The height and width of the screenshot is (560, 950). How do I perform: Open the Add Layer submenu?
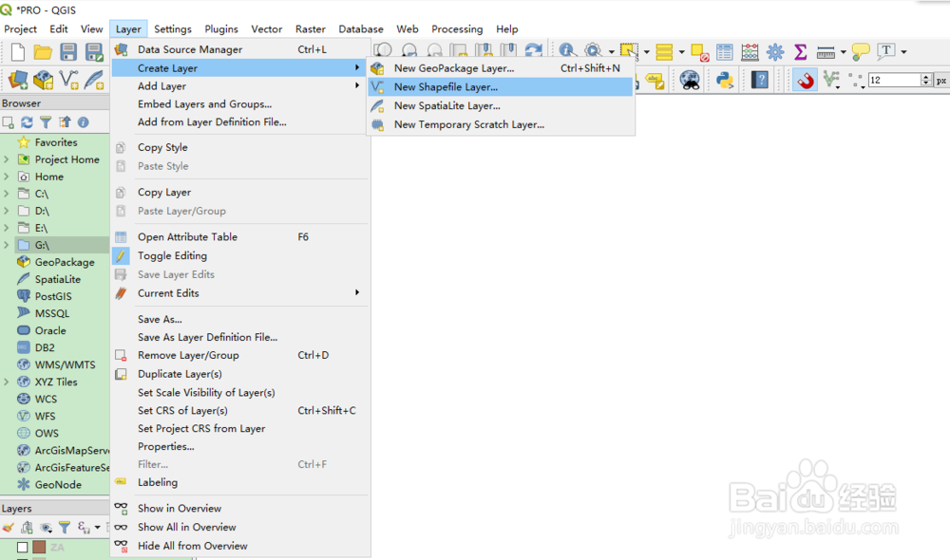(x=240, y=86)
